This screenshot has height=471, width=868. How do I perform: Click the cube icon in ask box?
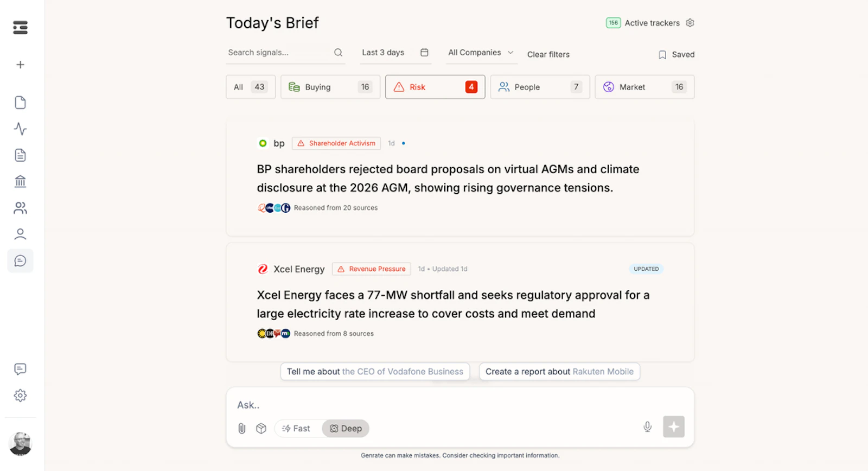click(x=261, y=429)
